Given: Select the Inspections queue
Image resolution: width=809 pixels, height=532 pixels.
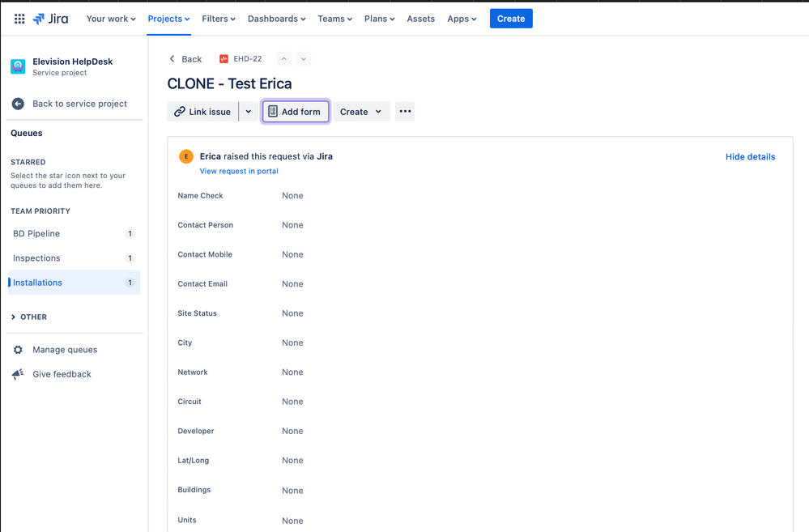Looking at the screenshot, I should 74,258.
